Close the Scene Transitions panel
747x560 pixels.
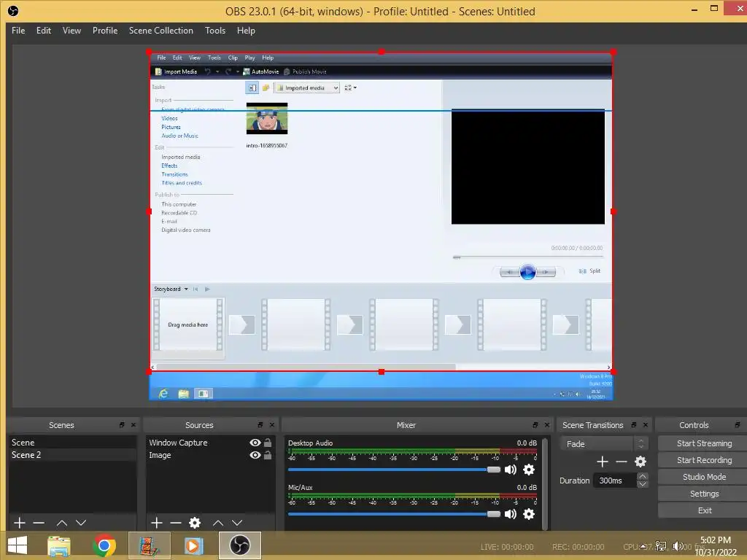(x=646, y=425)
